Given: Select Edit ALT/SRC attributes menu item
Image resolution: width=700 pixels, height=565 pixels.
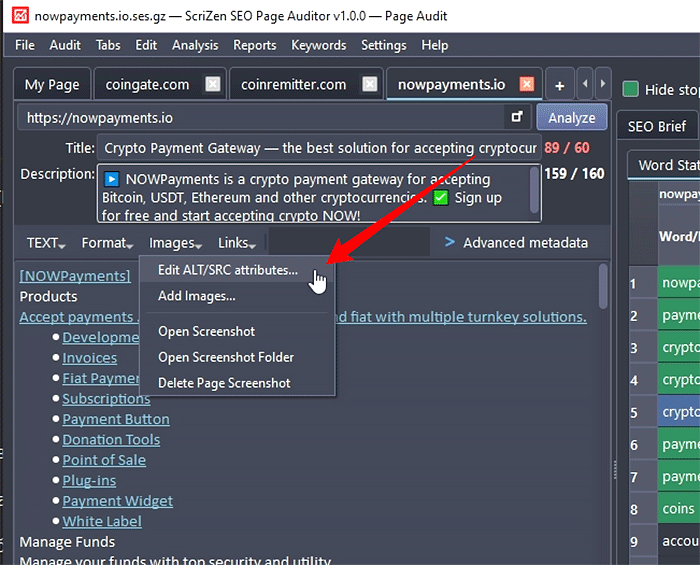Looking at the screenshot, I should (228, 270).
